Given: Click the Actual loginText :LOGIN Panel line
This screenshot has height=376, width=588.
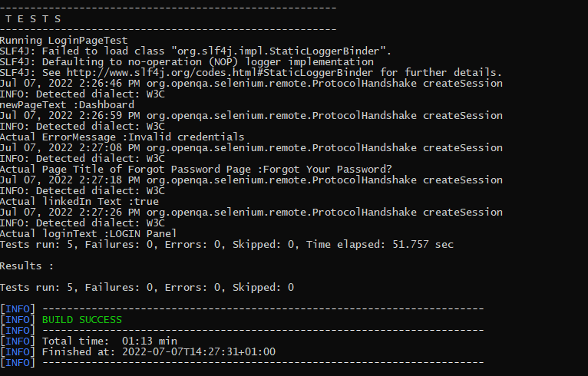Looking at the screenshot, I should (x=88, y=233).
